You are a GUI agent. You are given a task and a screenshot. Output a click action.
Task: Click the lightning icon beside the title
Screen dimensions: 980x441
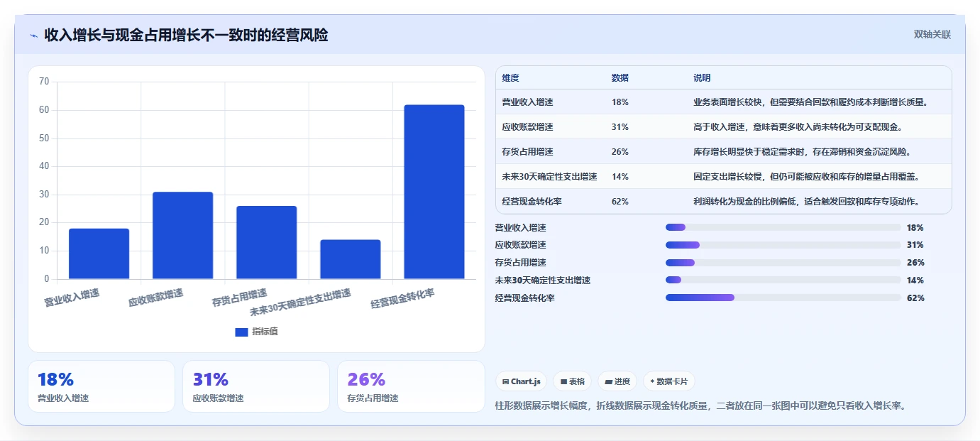pyautogui.click(x=33, y=35)
